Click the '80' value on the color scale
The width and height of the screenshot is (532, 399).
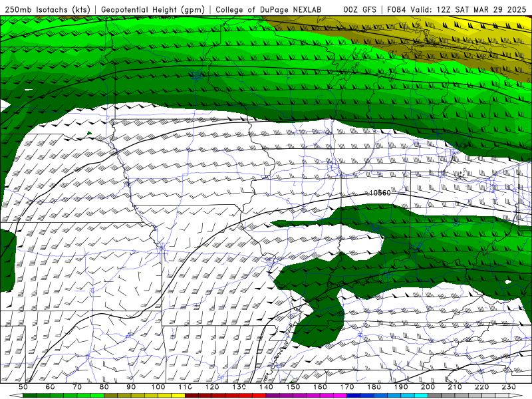(104, 387)
